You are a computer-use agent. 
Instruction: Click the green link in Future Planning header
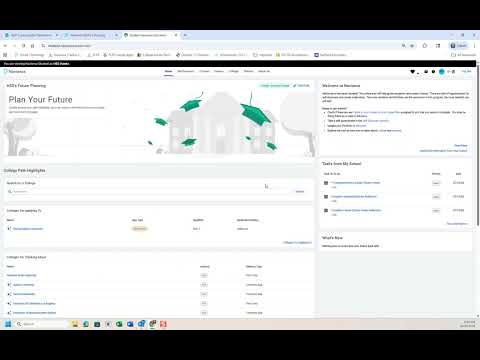coord(275,86)
